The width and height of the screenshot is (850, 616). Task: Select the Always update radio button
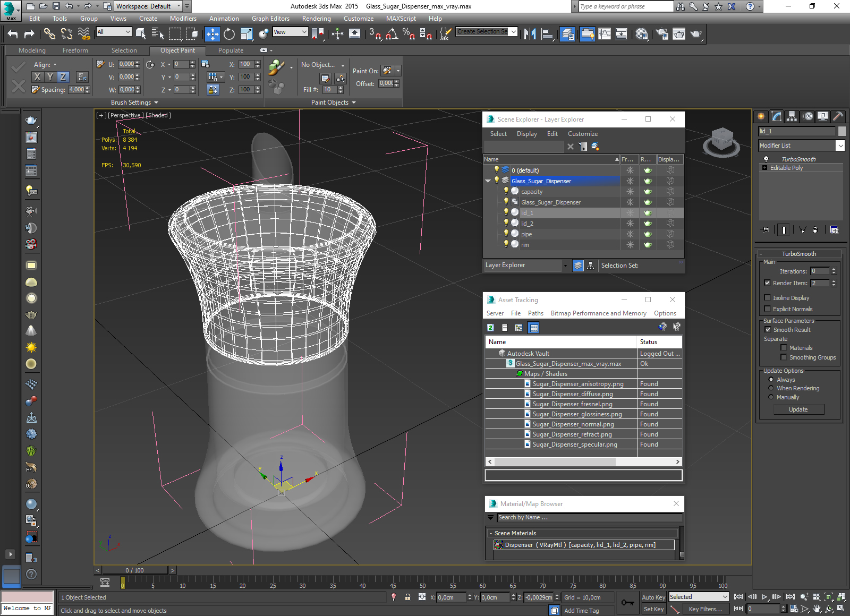coord(771,380)
